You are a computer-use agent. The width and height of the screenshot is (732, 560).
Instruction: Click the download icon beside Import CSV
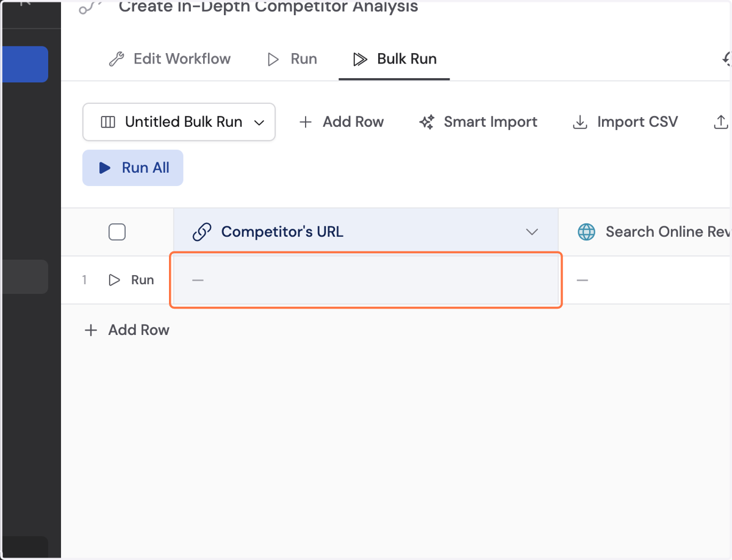(579, 123)
